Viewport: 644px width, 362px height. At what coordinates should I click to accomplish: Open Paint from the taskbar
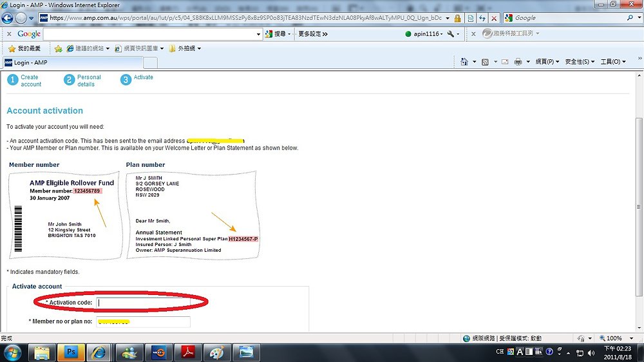(217, 352)
